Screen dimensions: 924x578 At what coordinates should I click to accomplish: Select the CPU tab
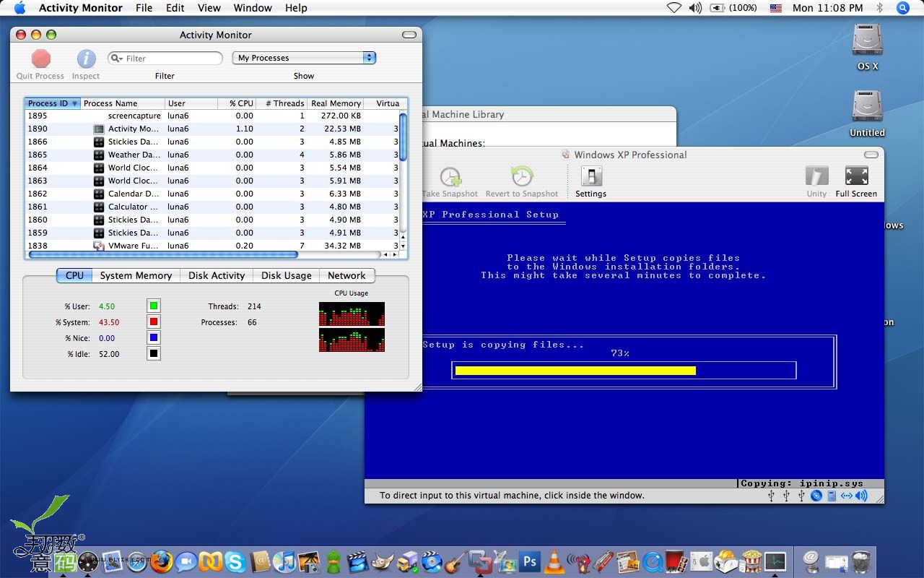(x=74, y=275)
